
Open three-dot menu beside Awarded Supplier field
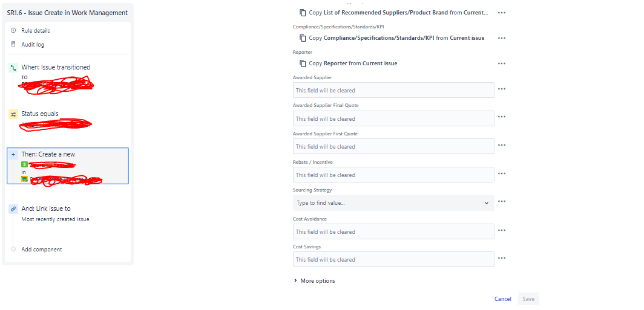tap(502, 89)
